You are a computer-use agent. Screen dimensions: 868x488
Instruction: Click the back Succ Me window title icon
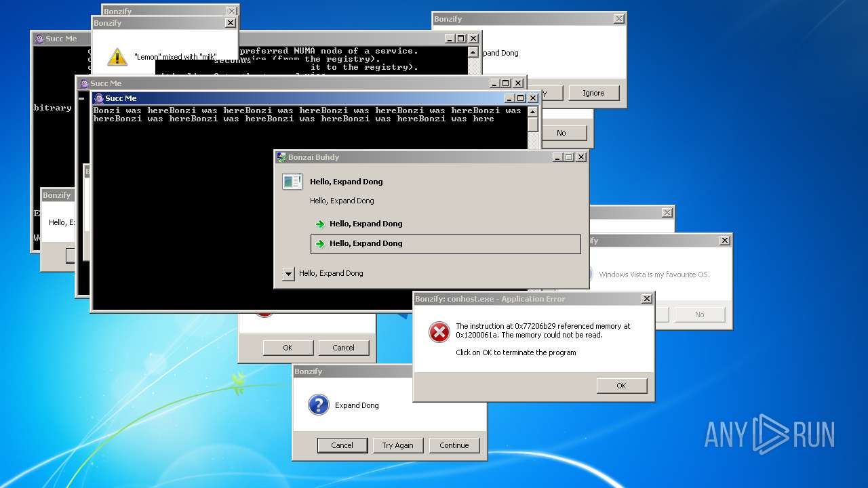pyautogui.click(x=39, y=39)
